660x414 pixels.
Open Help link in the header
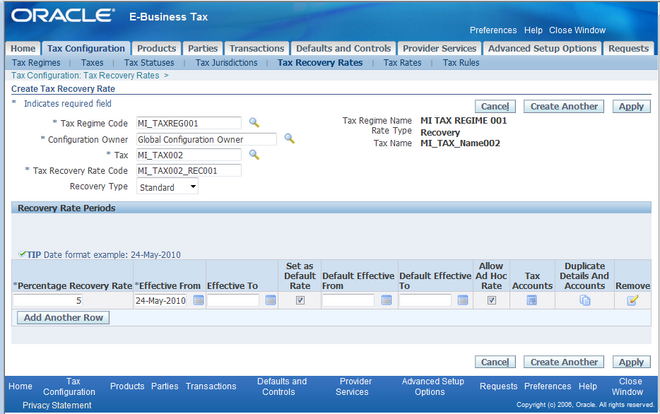coord(533,30)
